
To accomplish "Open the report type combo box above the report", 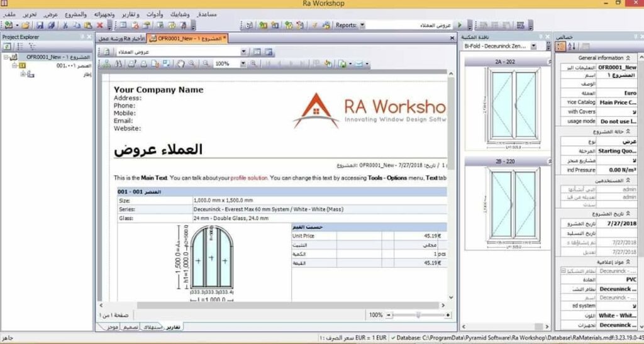I will point(243,52).
